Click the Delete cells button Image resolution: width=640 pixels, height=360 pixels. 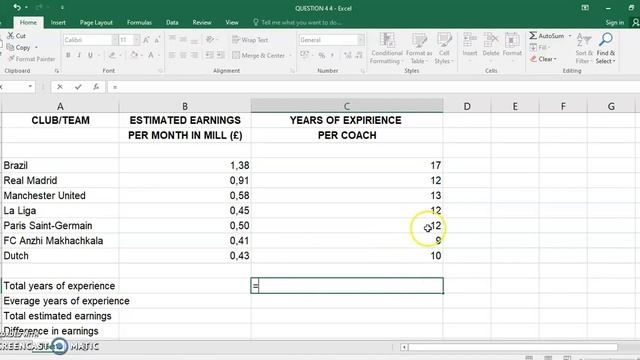[x=491, y=45]
